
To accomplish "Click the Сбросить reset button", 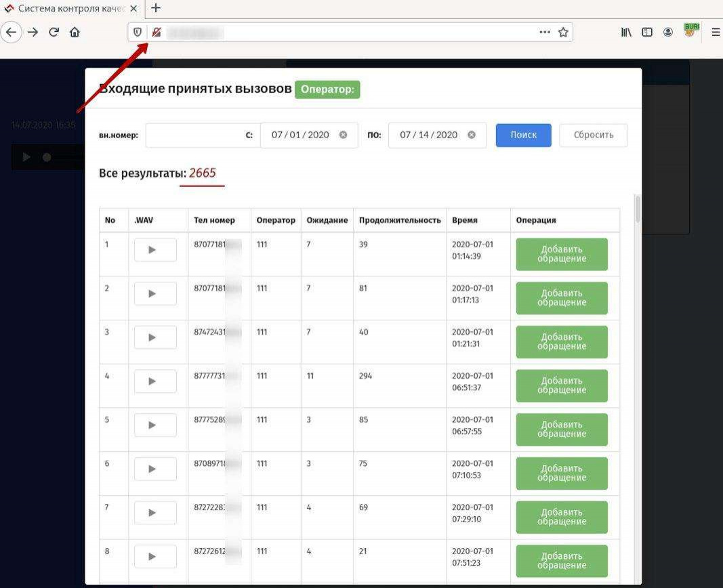I will point(594,135).
